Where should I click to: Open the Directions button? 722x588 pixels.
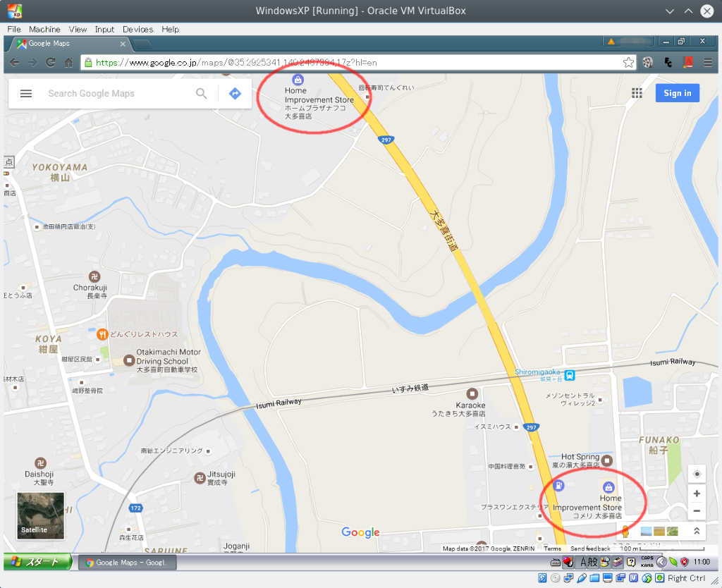click(x=235, y=94)
